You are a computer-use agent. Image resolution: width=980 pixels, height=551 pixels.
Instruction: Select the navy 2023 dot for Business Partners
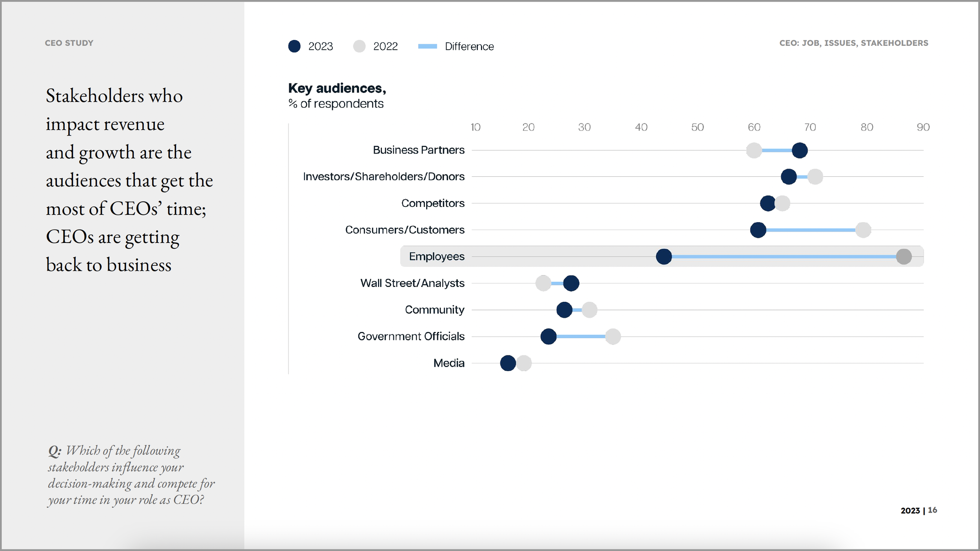[799, 150]
